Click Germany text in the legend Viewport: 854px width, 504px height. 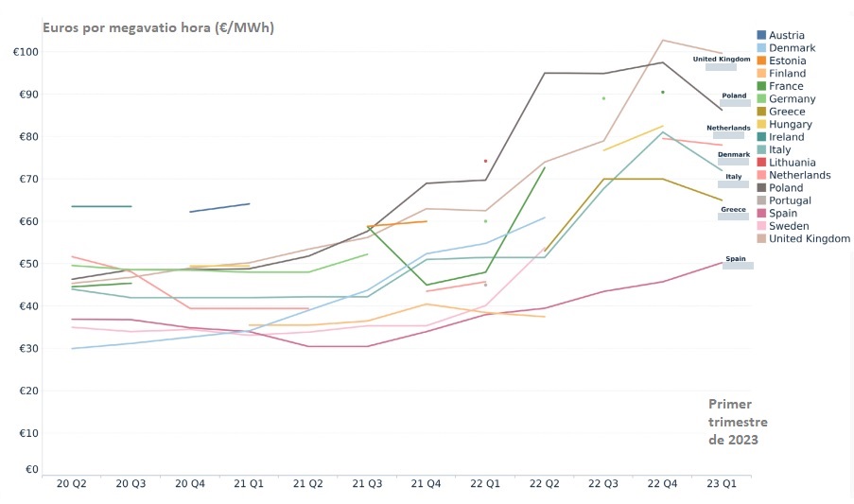point(793,99)
